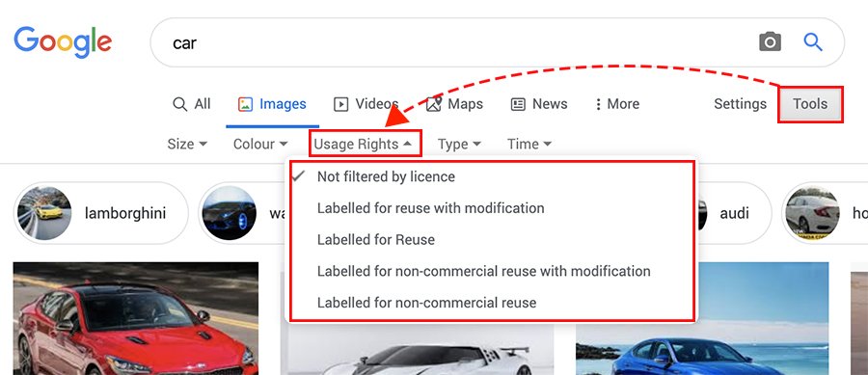Screen dimensions: 868x375
Task: Click the three-dot icon beside More
Action: pyautogui.click(x=598, y=104)
